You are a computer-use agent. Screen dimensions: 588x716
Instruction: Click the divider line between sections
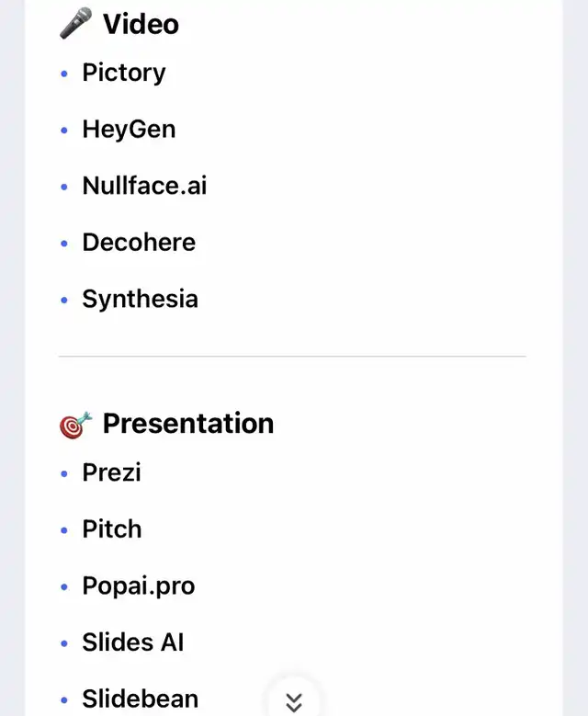click(292, 356)
